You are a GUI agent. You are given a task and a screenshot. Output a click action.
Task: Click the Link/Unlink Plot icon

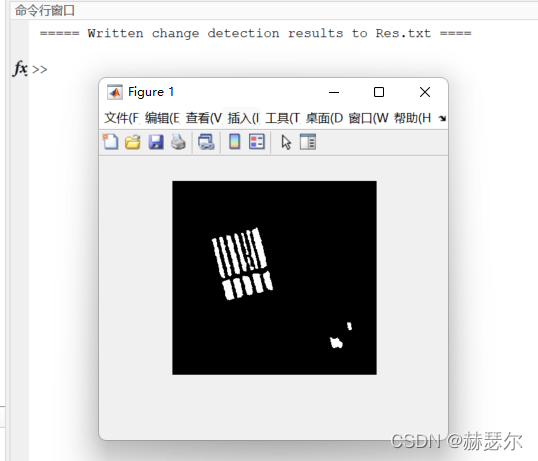tap(206, 142)
